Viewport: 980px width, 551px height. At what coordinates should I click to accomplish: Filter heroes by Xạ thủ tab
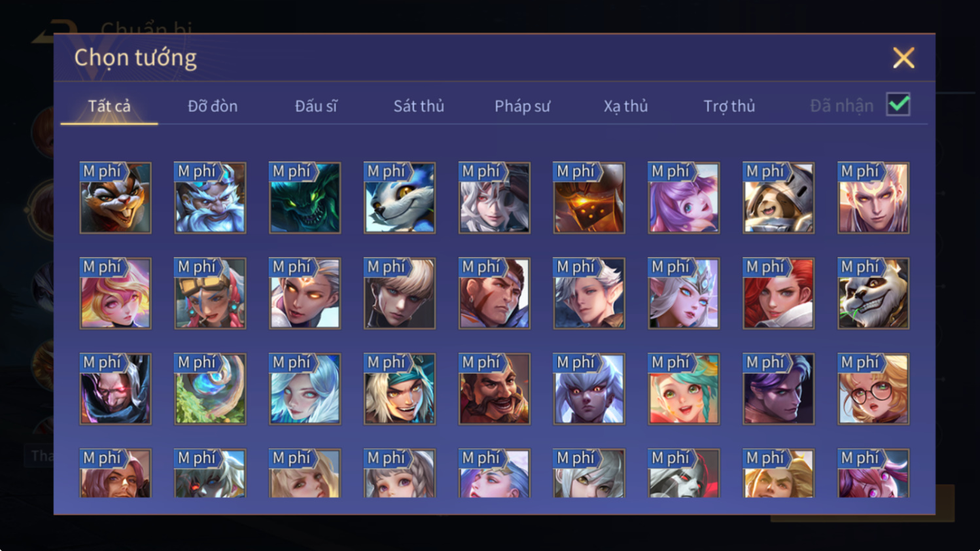click(625, 106)
